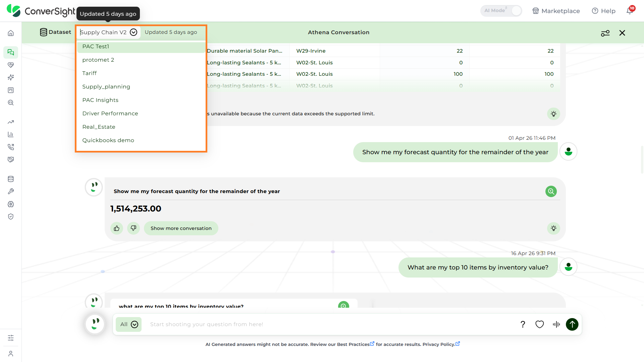Open the gear settings icon in sidebar
Image resolution: width=644 pixels, height=362 pixels.
point(11,204)
